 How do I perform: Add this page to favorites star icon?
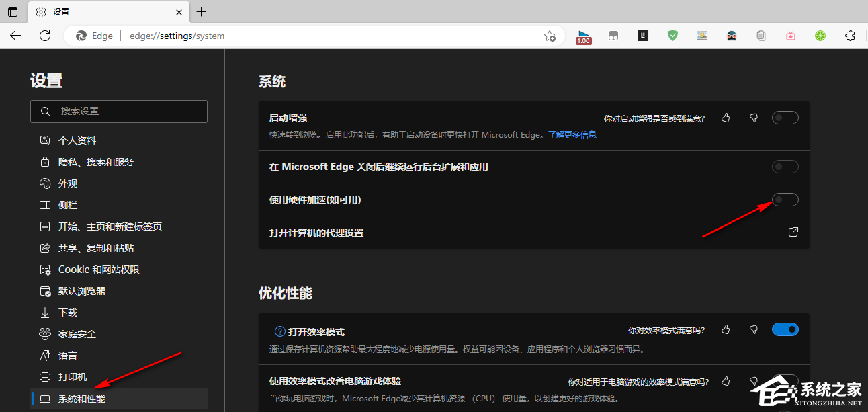point(550,36)
